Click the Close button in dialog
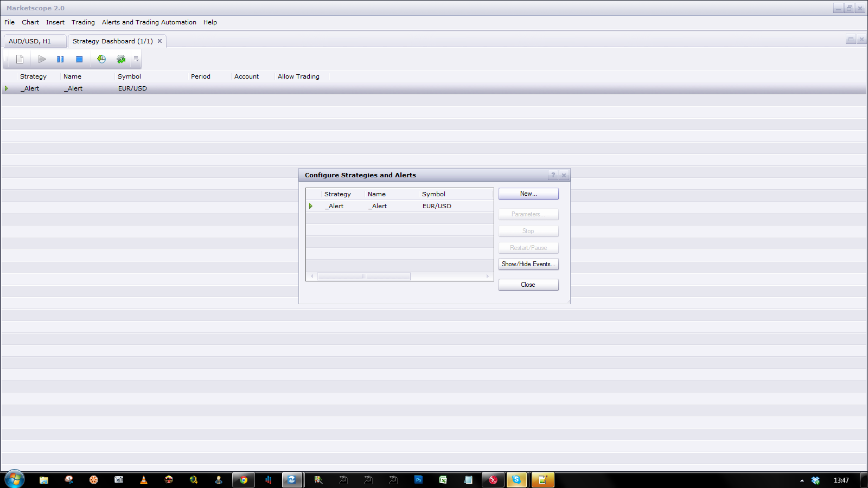Image resolution: width=868 pixels, height=488 pixels. (528, 285)
